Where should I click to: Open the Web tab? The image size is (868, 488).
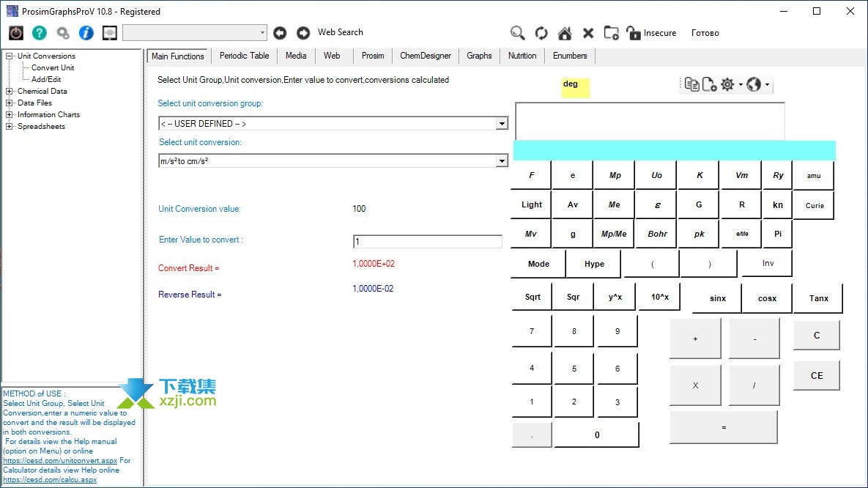point(332,56)
